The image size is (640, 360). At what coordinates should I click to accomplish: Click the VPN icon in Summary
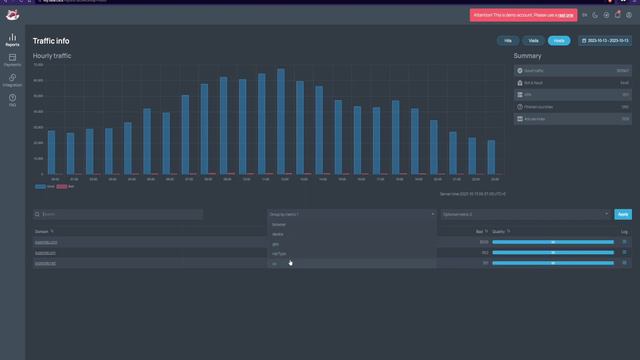[x=520, y=95]
